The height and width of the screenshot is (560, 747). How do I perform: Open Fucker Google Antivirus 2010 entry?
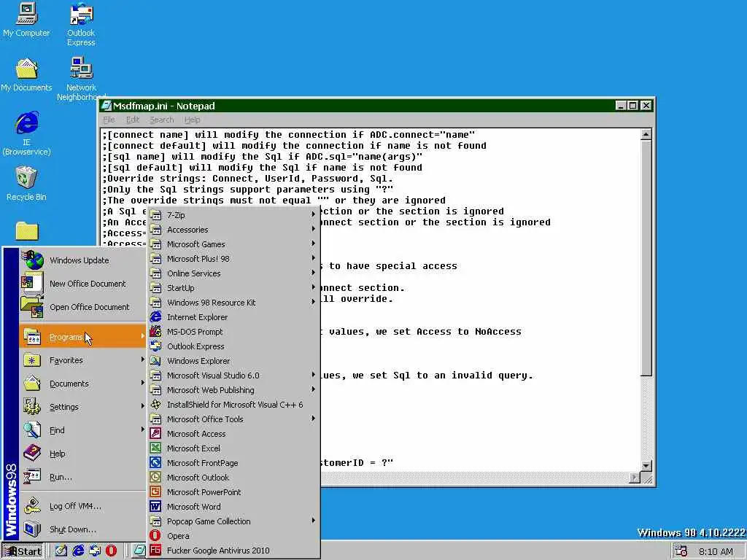click(233, 551)
